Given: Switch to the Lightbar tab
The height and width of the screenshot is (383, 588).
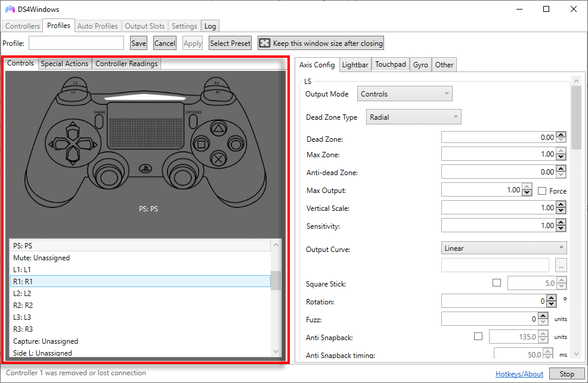Looking at the screenshot, I should tap(355, 65).
